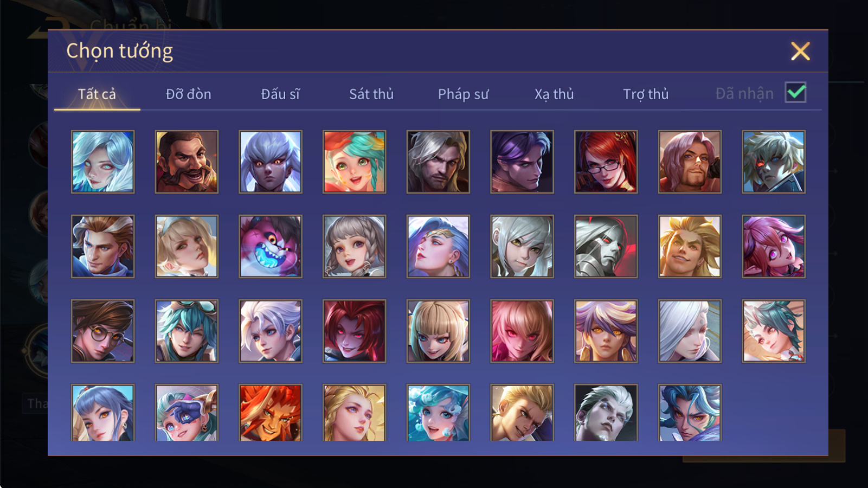Viewport: 868px width, 488px height.
Task: Choose the orange fiery lion-faced hero
Action: (x=271, y=413)
